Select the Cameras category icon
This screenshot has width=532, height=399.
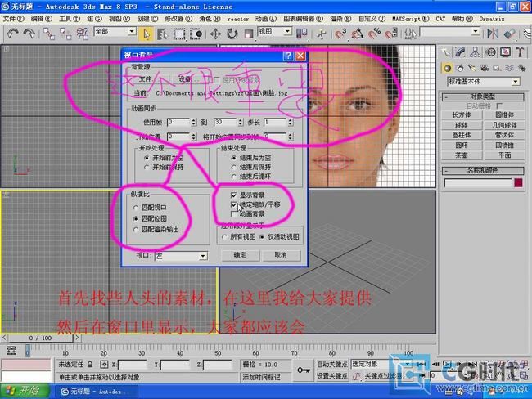[x=485, y=68]
